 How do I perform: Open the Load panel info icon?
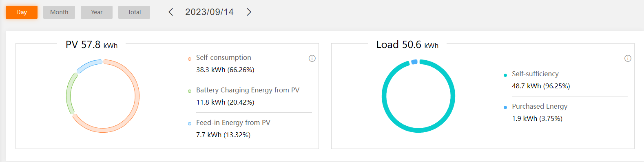[628, 58]
